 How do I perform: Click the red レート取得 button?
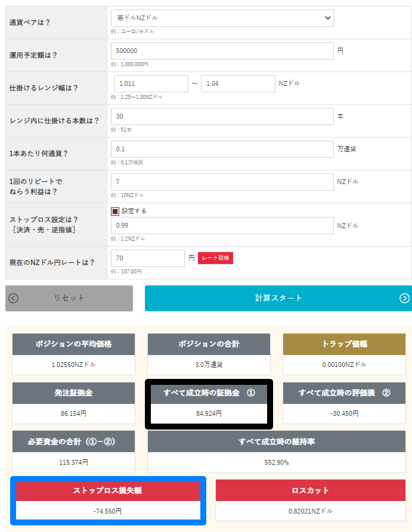215,258
